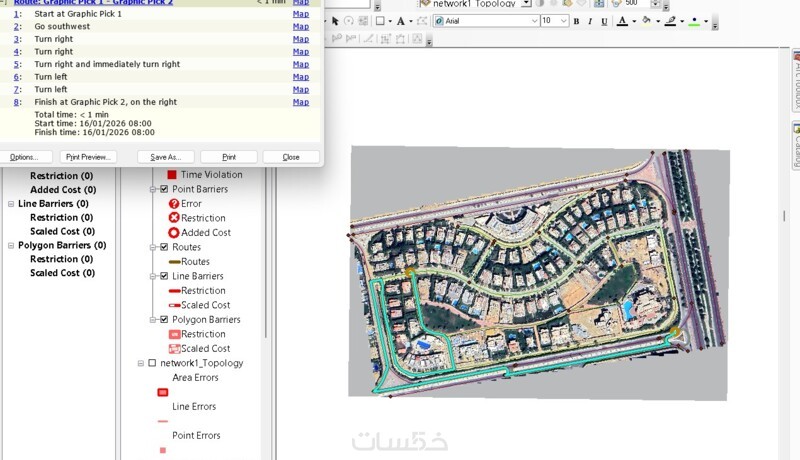Click the line color pen swatch
The width and height of the screenshot is (800, 460).
click(x=670, y=21)
